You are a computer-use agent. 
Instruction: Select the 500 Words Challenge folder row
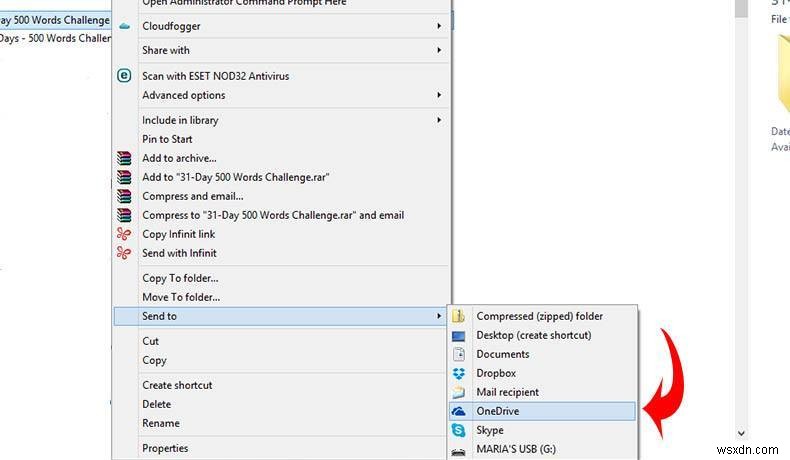[x=55, y=20]
